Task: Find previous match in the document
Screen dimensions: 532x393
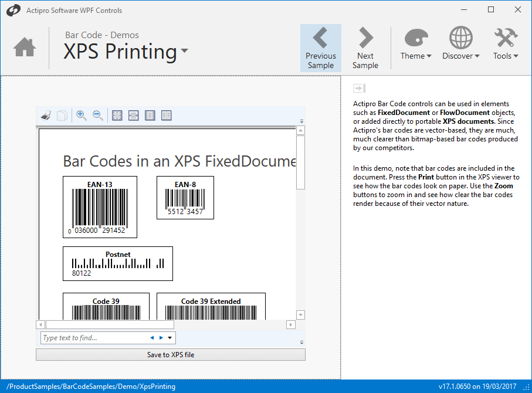Action: 151,338
